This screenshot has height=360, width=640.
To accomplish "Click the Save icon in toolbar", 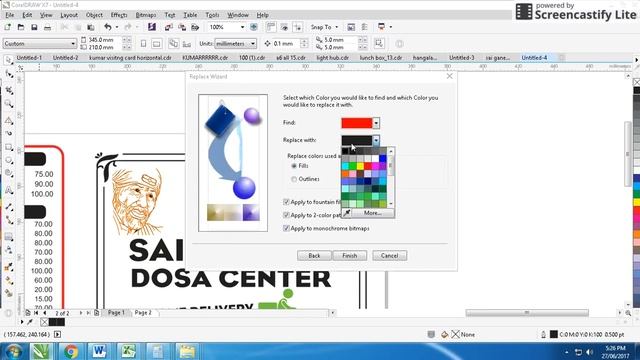I will (x=34, y=27).
